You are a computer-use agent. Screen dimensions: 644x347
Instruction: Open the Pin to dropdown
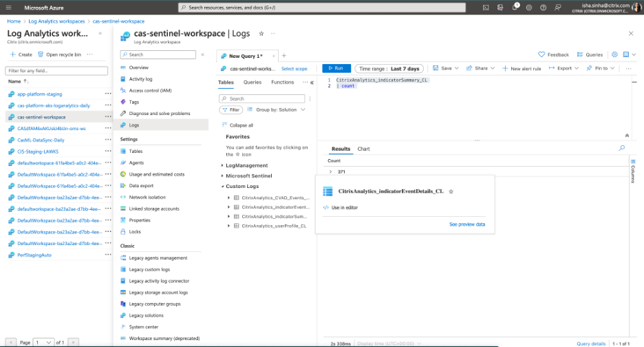(601, 68)
